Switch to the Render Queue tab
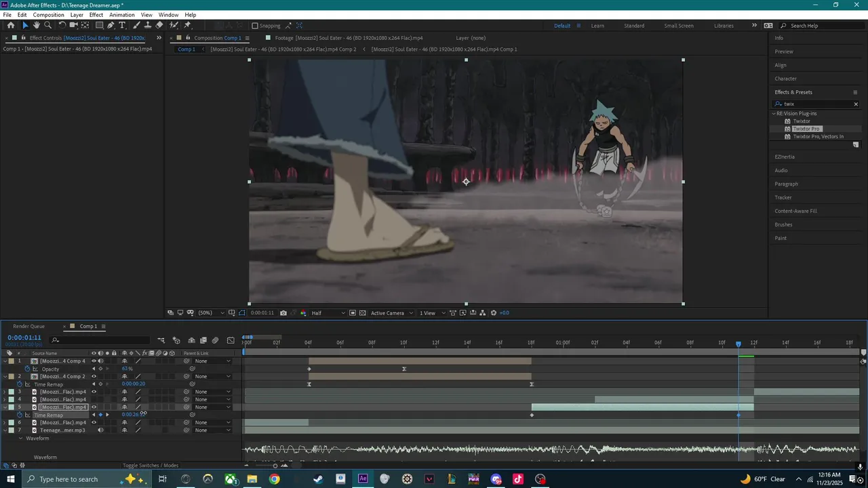Viewport: 868px width, 488px height. (x=28, y=327)
